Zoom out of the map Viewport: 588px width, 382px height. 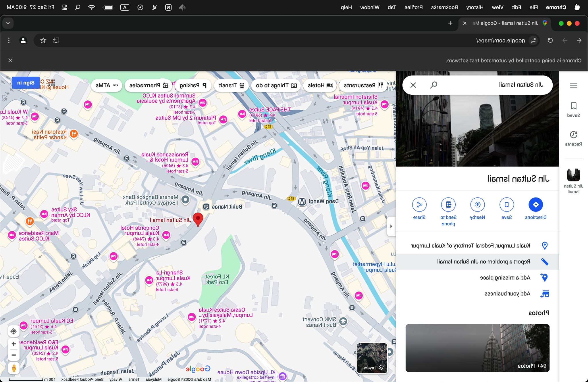[x=14, y=355]
